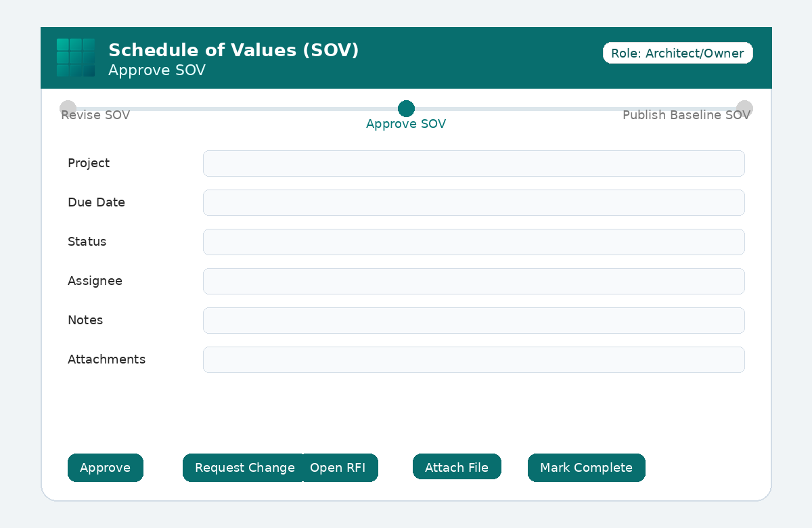812x528 pixels.
Task: Click the Publish Baseline SOV step label
Action: click(x=686, y=115)
